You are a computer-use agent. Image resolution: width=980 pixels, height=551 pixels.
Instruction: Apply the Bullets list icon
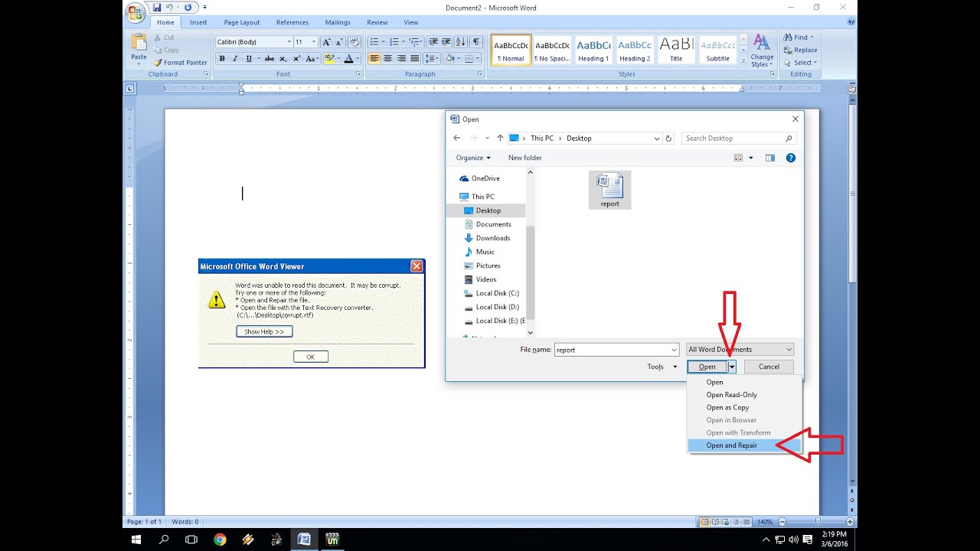click(x=374, y=43)
